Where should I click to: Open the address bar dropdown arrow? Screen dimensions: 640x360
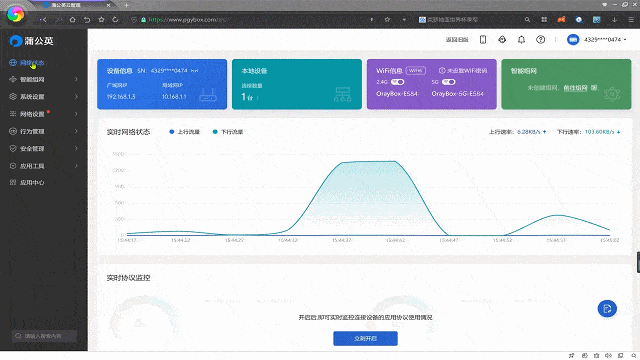[404, 19]
